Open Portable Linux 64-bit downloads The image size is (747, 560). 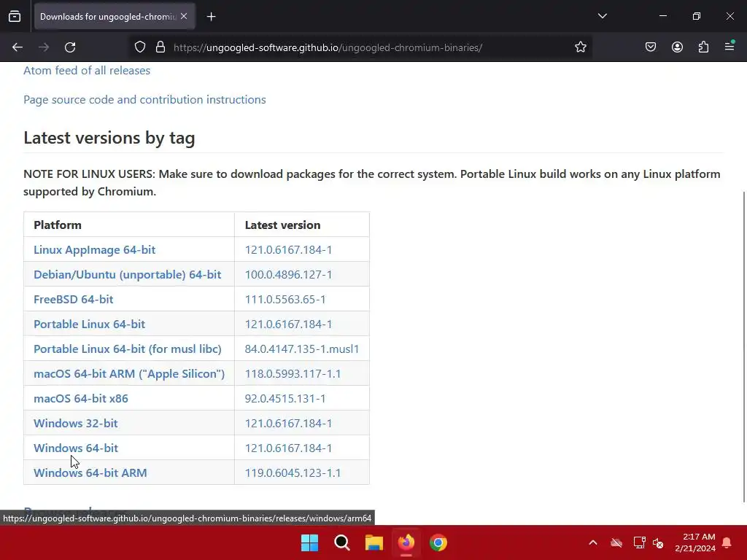89,324
